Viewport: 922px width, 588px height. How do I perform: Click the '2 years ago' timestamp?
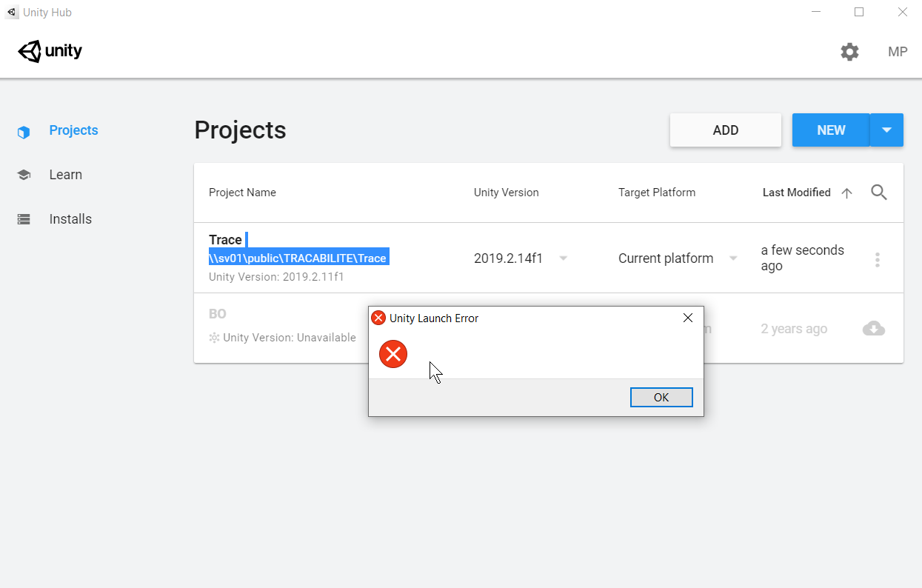coord(794,329)
